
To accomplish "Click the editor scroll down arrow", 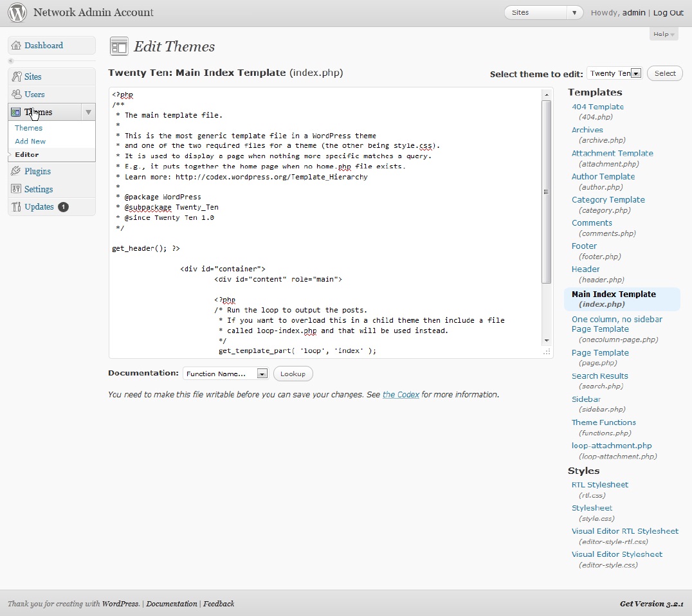I will tap(547, 340).
